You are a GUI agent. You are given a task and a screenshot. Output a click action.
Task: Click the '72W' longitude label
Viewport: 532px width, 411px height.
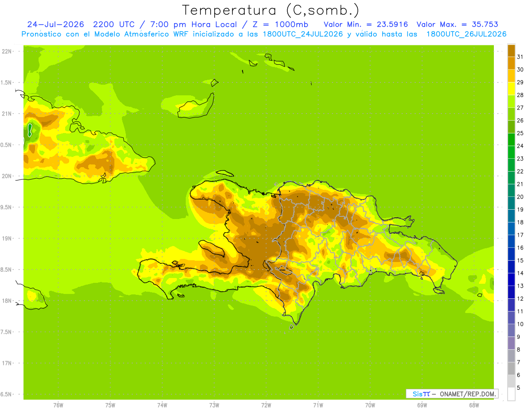tap(266, 405)
